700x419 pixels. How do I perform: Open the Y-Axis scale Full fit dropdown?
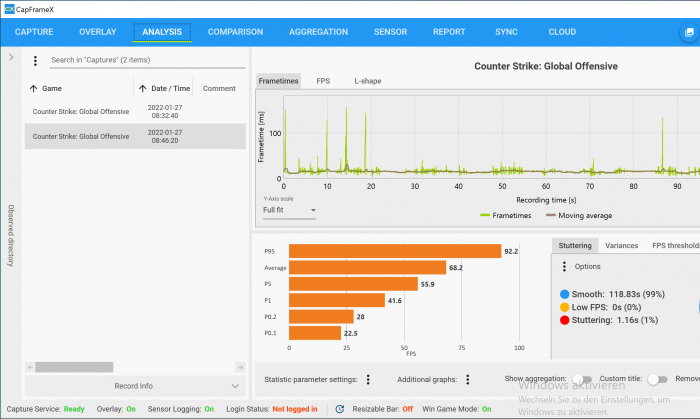289,210
